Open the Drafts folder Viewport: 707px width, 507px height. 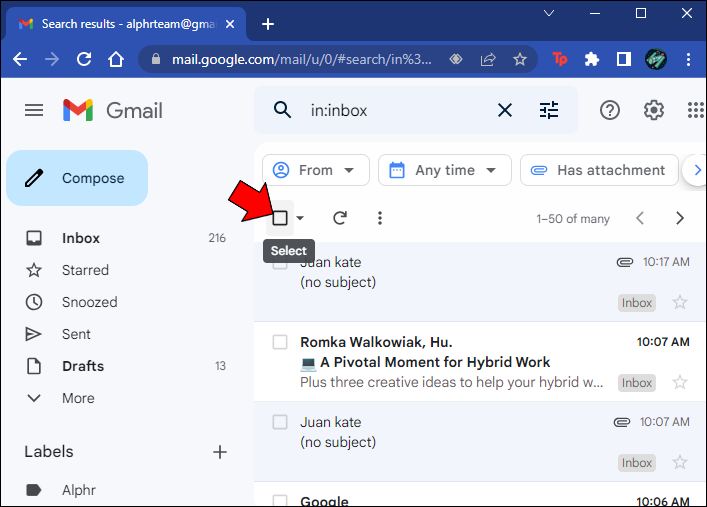click(83, 366)
